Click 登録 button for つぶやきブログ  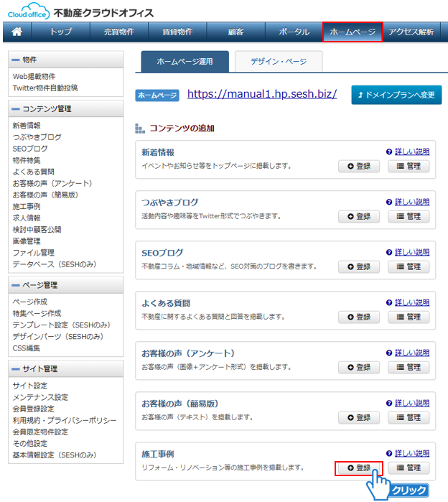coord(358,216)
